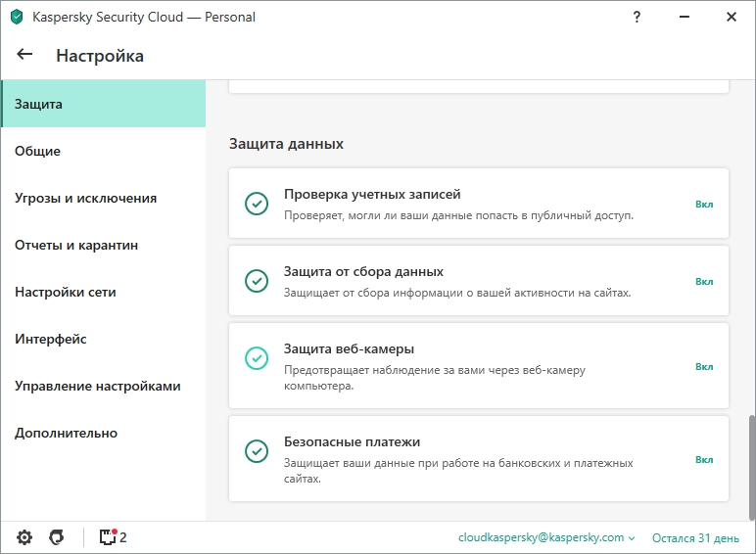Click the check icon for Проверка учетных записей
756x554 pixels.
coord(257,204)
